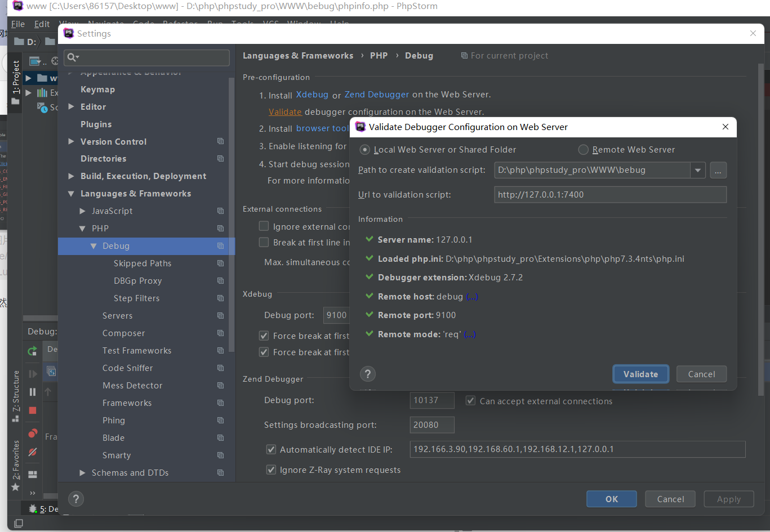
Task: Expand Build, Execution, Deployment settings node
Action: tap(71, 176)
